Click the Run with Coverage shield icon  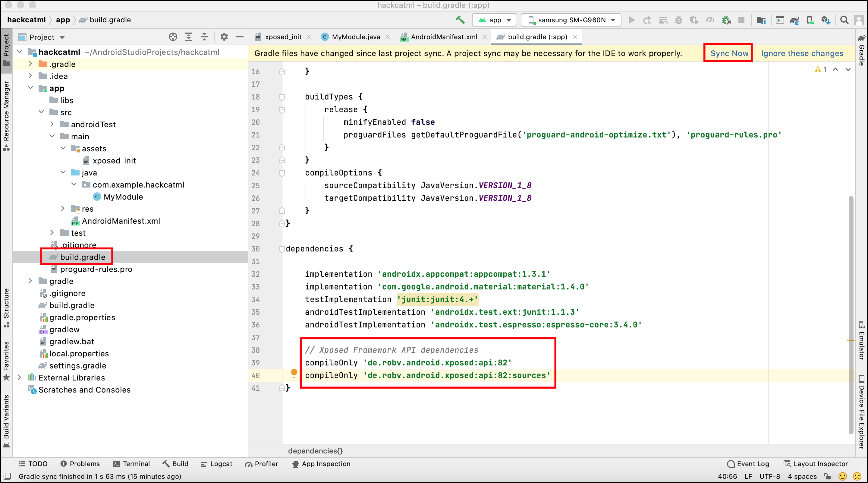click(694, 20)
